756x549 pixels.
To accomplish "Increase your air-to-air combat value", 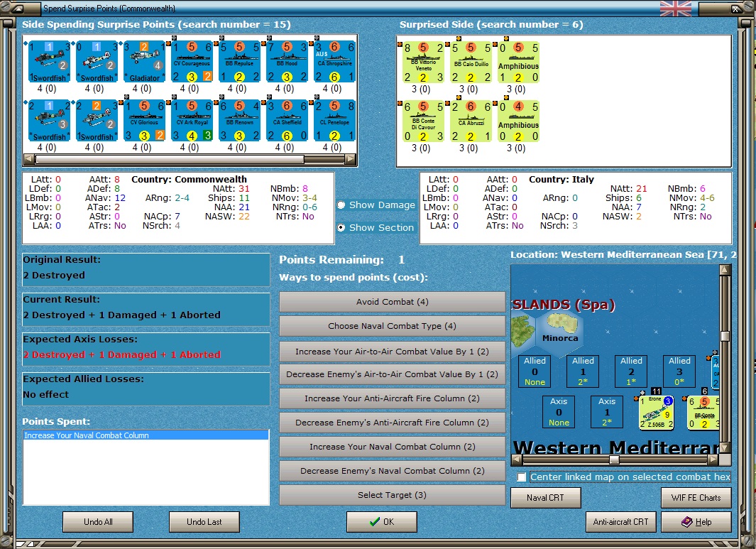I will click(x=392, y=352).
